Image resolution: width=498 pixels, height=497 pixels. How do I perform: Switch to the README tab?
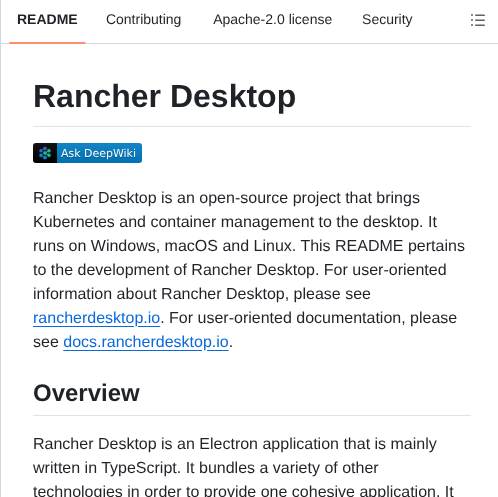click(47, 20)
